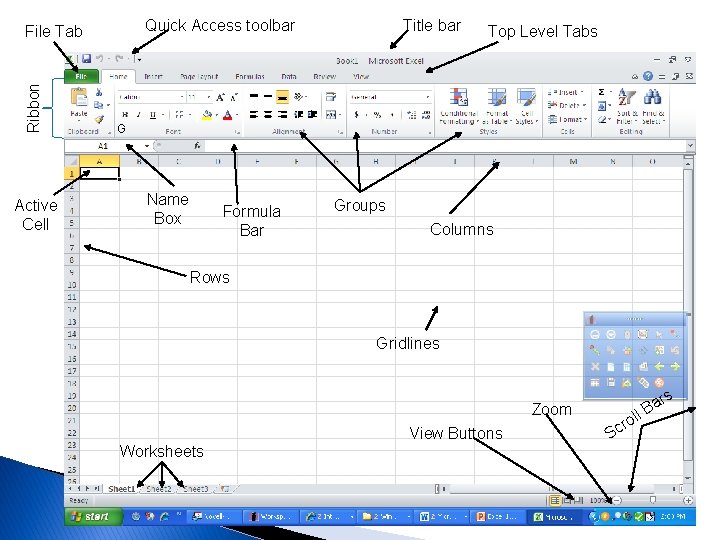The height and width of the screenshot is (540, 720).
Task: Click the Decrease Indent icon
Action: tap(298, 115)
